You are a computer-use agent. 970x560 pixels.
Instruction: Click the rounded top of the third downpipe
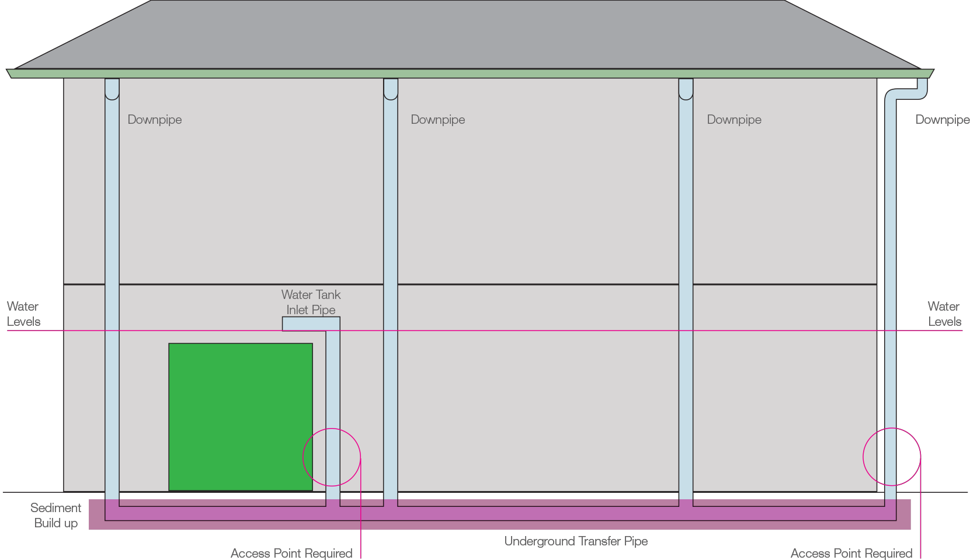686,89
